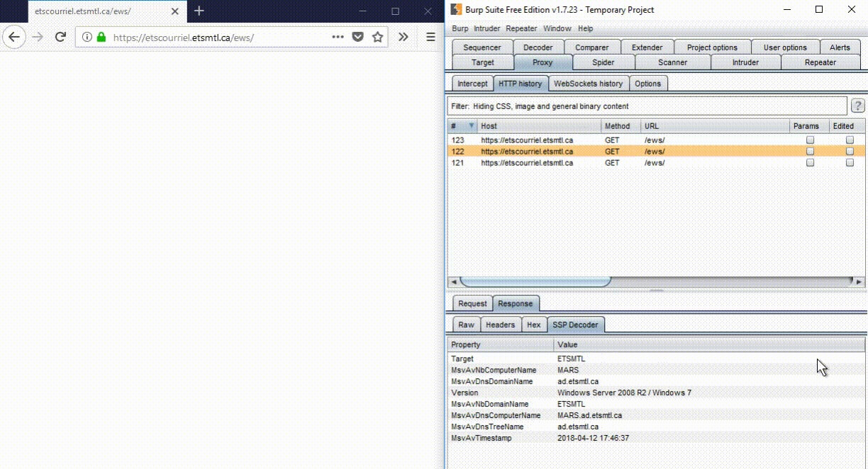Open page actions three-dot menu

338,37
